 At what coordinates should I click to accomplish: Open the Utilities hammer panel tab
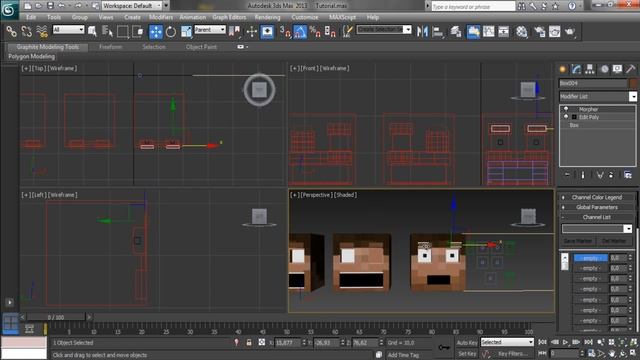(631, 69)
